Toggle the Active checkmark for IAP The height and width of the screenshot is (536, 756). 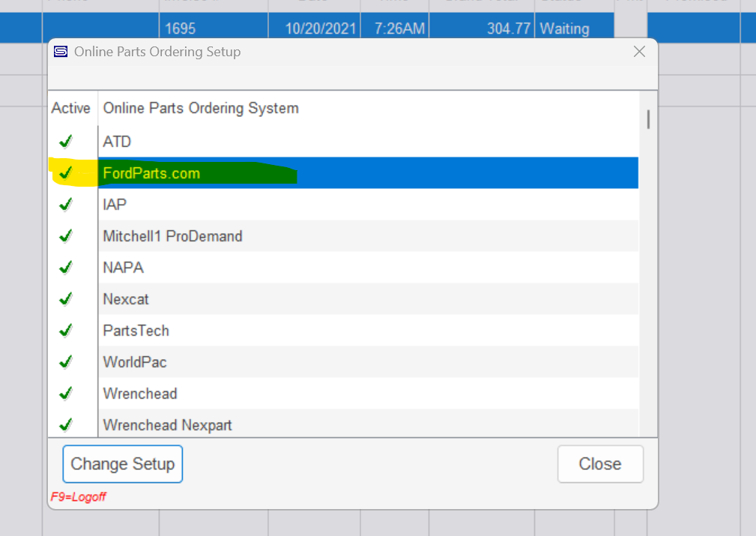[66, 205]
